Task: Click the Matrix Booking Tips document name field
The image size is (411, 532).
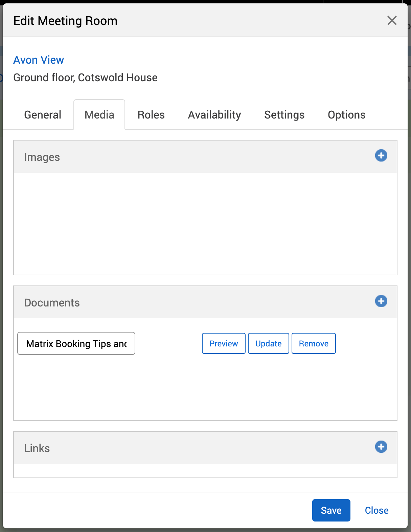Action: point(76,343)
